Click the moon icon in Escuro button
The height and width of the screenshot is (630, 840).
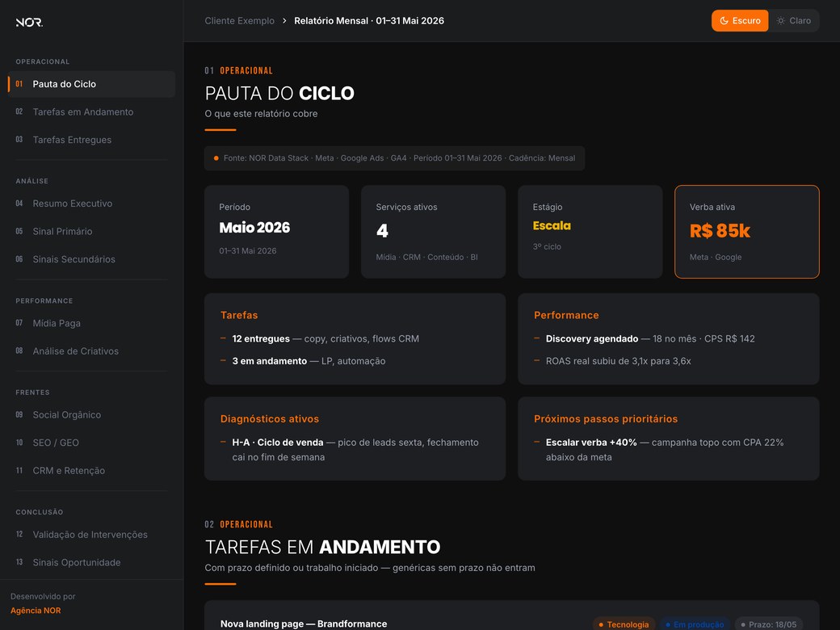pyautogui.click(x=724, y=21)
